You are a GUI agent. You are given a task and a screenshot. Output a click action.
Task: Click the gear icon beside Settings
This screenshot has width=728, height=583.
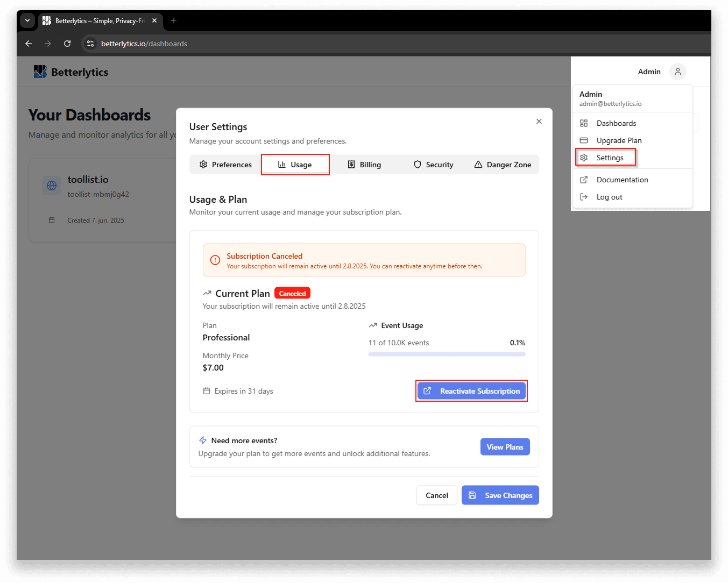coord(584,158)
